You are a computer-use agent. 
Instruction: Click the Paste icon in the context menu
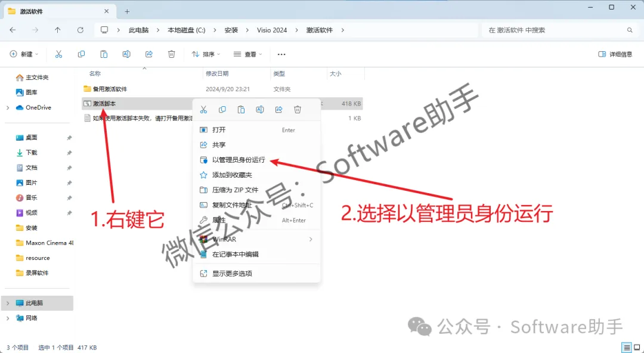[x=241, y=109]
